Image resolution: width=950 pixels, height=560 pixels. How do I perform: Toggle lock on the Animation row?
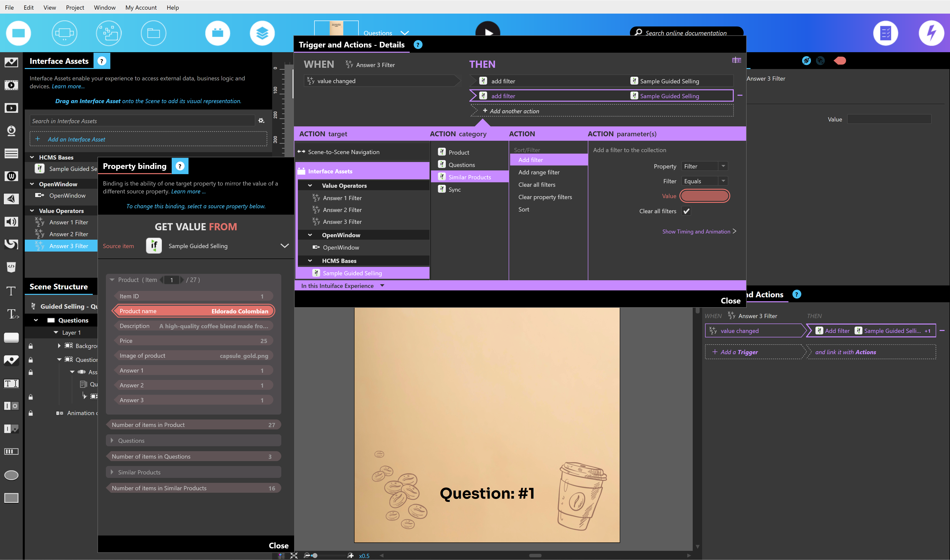pyautogui.click(x=31, y=413)
